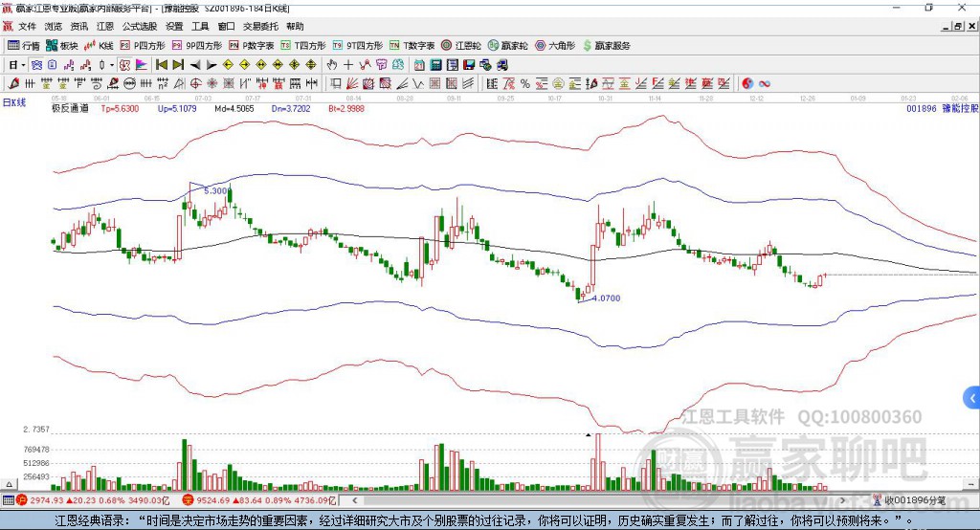Screen dimensions: 980x530
Task: Jump to the last bar with the skip-to-end icon
Action: [178, 65]
